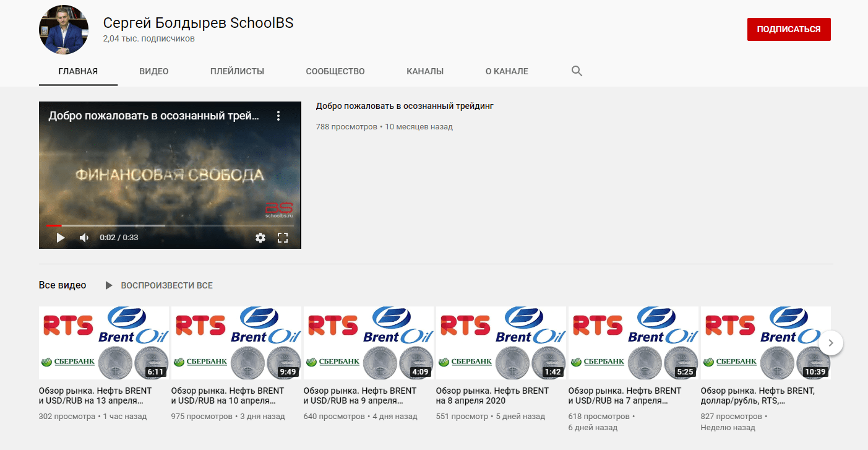Click the 551 просмотр • 5 дней назад text

point(491,417)
